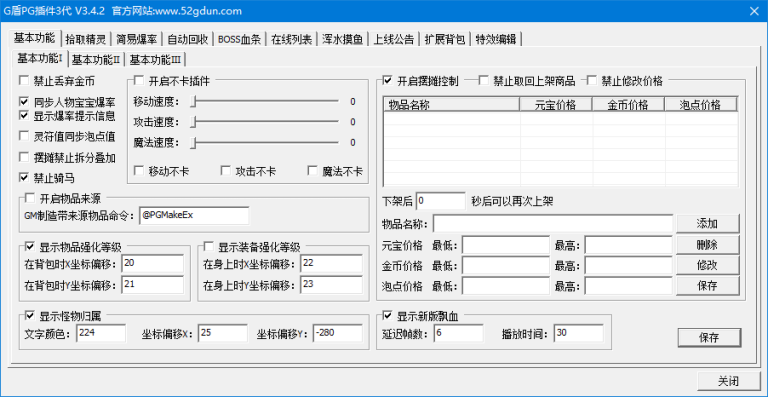
Task: Click the 在背包时Y坐标偏移 field
Action: [152, 284]
